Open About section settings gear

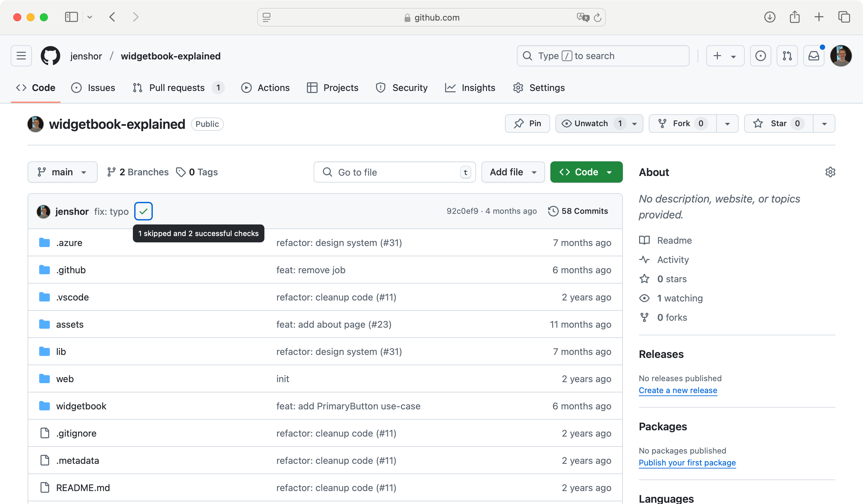830,172
